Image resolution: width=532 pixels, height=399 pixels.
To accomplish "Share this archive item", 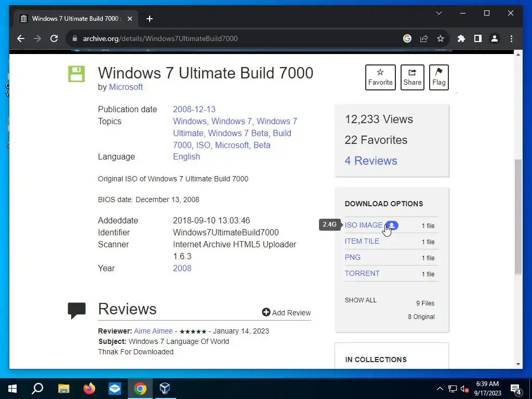I will point(412,77).
